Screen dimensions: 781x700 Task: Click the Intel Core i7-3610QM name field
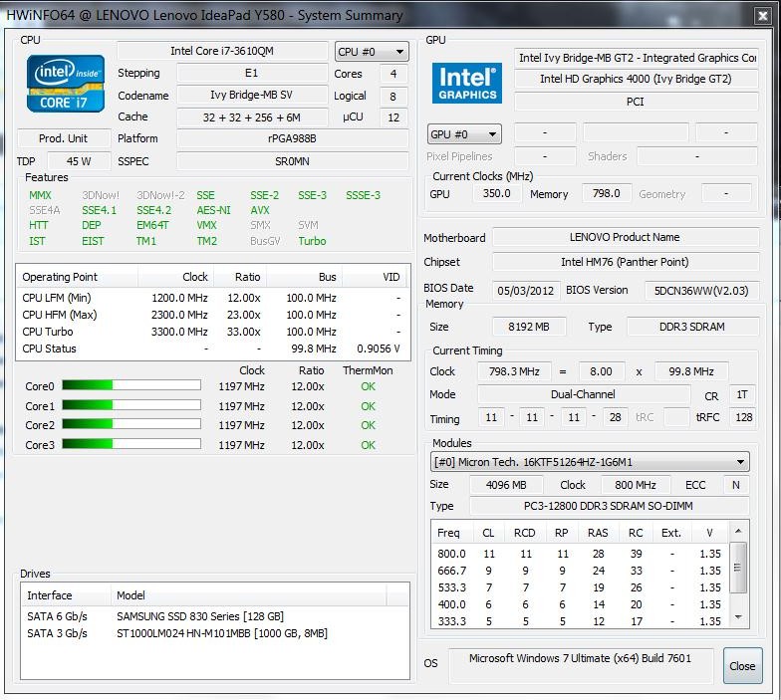coord(222,52)
